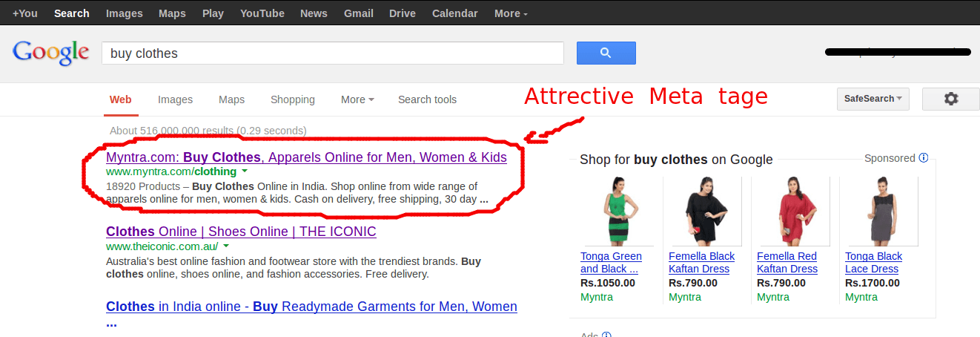Open Gmail in the top bar
This screenshot has height=337, width=980.
pos(358,13)
